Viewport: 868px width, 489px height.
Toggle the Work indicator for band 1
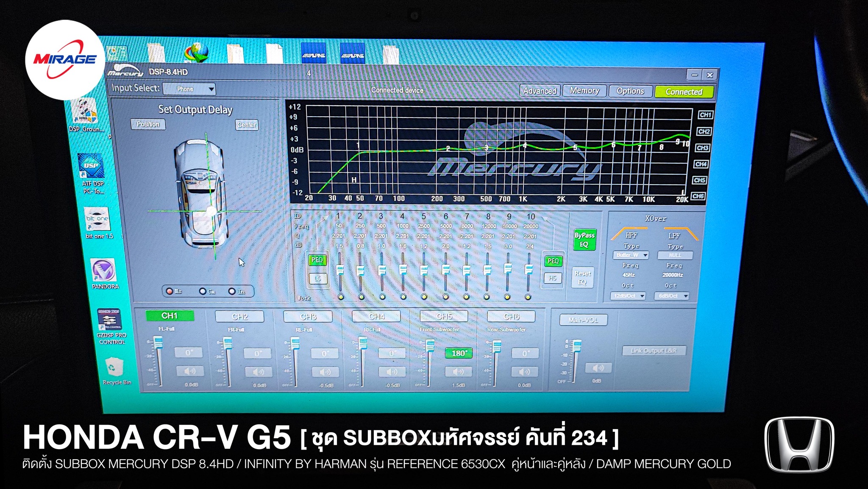pos(341,297)
